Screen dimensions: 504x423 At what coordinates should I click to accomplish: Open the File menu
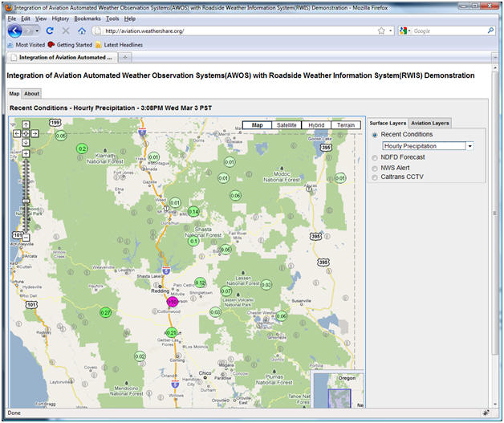tap(11, 18)
